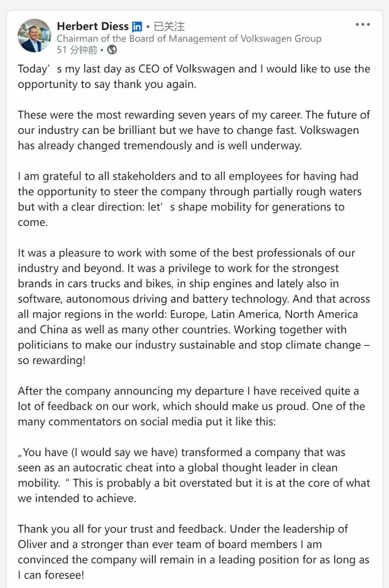Click the Chairman of the Board headline
The image size is (389, 588).
[x=189, y=38]
